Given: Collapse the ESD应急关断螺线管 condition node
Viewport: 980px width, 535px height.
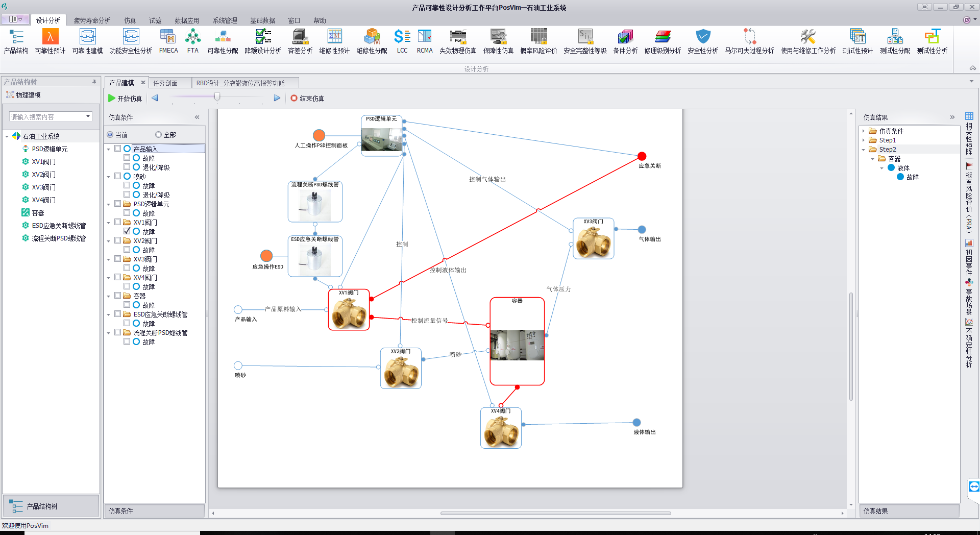Looking at the screenshot, I should tap(109, 314).
